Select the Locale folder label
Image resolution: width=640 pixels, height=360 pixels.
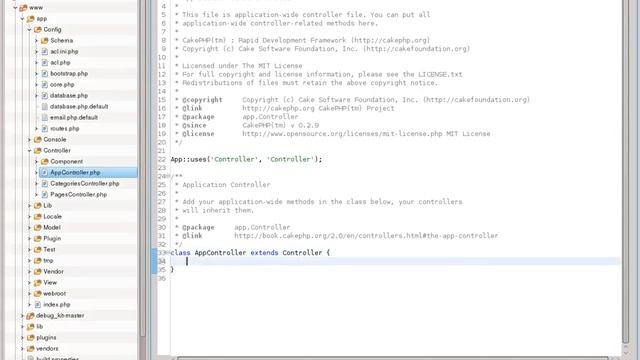(52, 217)
